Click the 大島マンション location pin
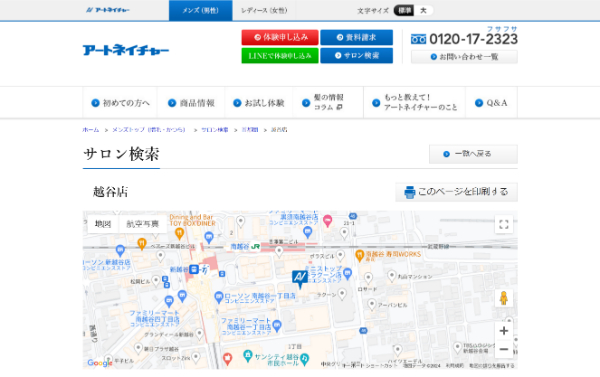 click(391, 275)
